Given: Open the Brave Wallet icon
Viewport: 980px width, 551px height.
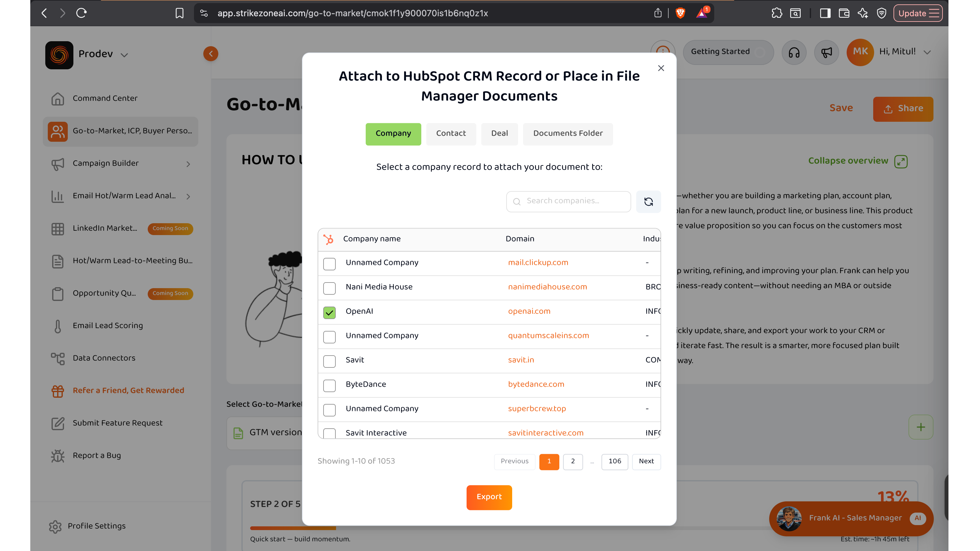Looking at the screenshot, I should pyautogui.click(x=844, y=13).
